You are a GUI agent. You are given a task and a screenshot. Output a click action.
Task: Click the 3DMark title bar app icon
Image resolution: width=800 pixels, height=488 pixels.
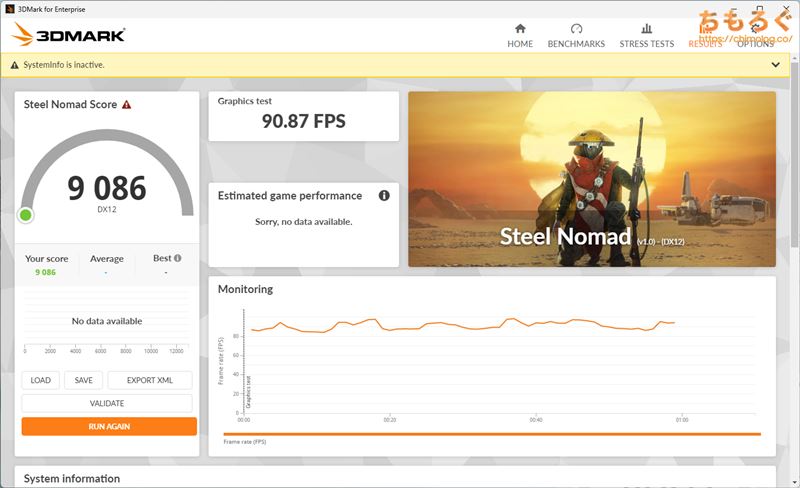(x=10, y=9)
